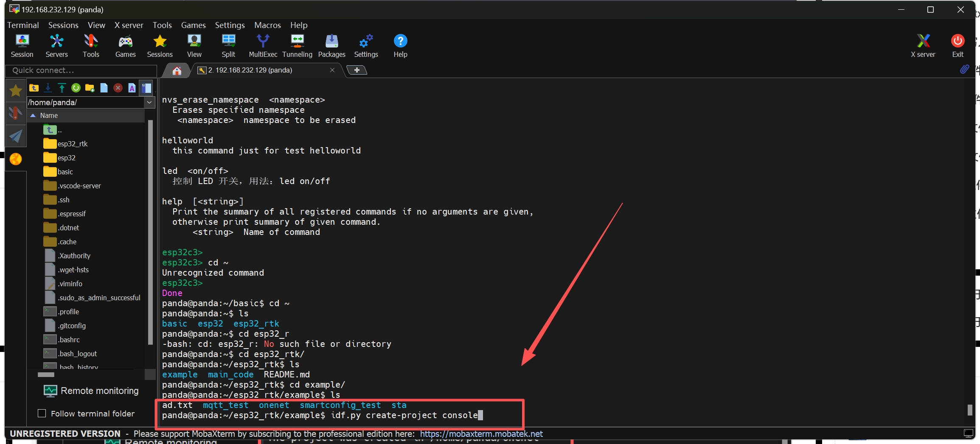Viewport: 980px width, 444px height.
Task: Click the file list vertical scrollbar
Action: [150, 233]
